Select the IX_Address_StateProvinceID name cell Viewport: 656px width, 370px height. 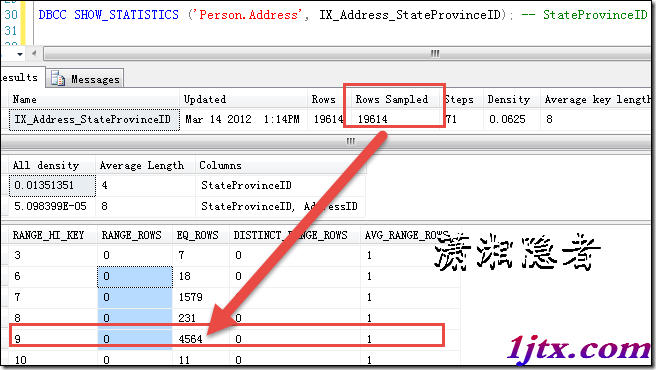[94, 119]
